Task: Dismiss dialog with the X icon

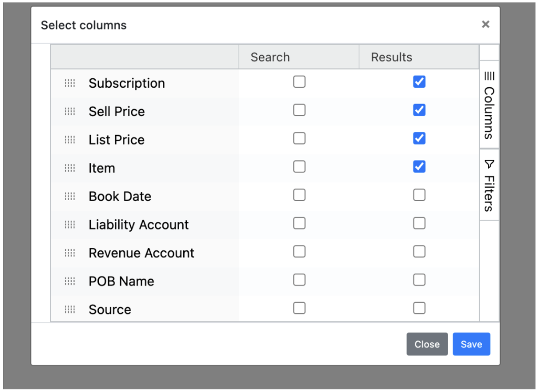Action: pos(486,24)
